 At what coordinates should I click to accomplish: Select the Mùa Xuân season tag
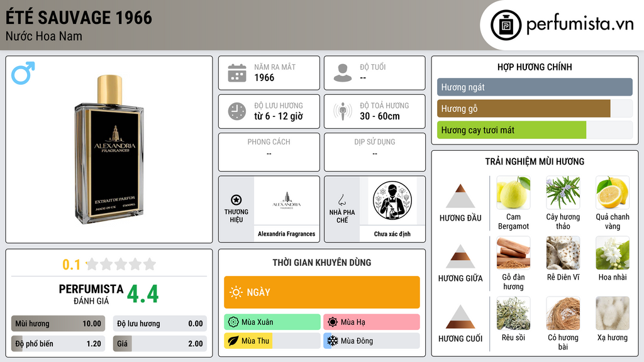(x=272, y=322)
